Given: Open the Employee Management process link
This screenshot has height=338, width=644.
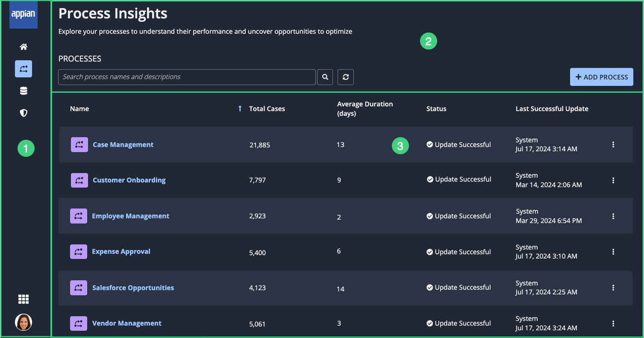Looking at the screenshot, I should coord(131,216).
